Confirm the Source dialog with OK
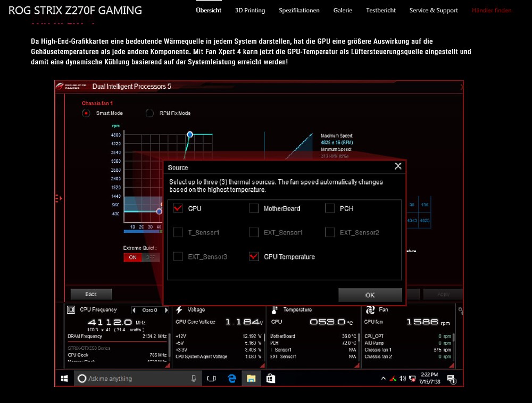The height and width of the screenshot is (403, 532). coord(370,295)
